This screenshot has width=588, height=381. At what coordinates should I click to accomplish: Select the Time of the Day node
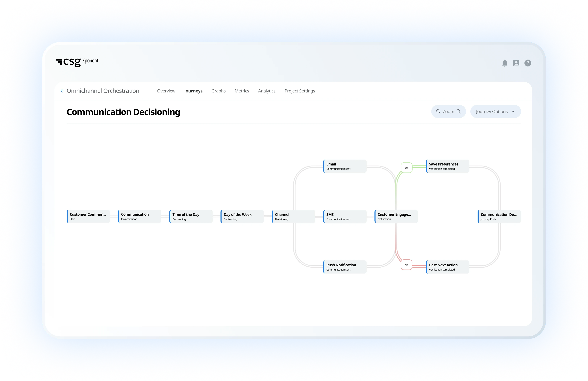pos(191,217)
